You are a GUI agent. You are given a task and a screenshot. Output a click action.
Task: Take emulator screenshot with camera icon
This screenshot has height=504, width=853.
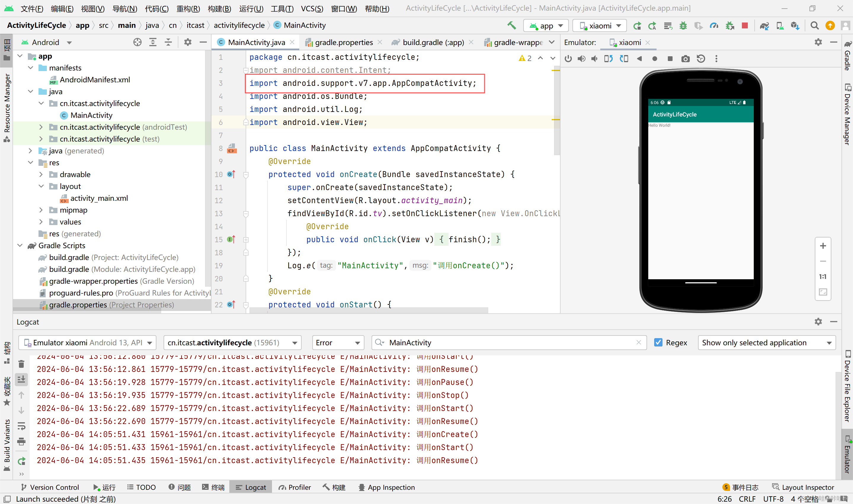(x=685, y=59)
